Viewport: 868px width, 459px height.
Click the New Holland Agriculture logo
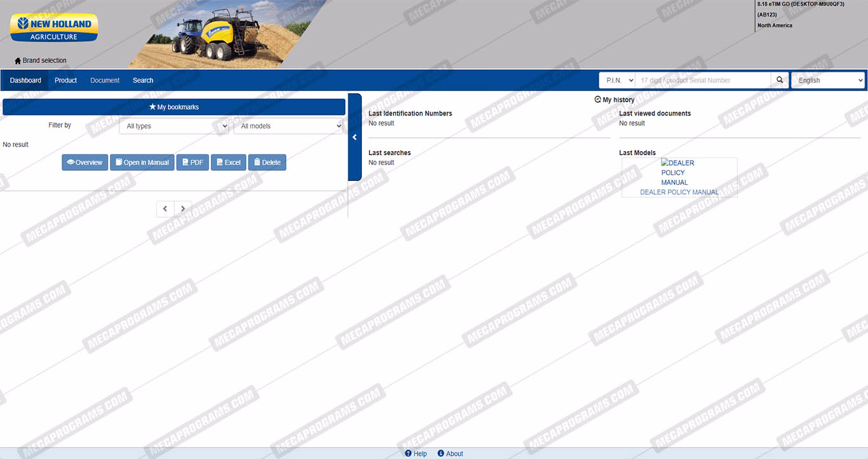(54, 29)
